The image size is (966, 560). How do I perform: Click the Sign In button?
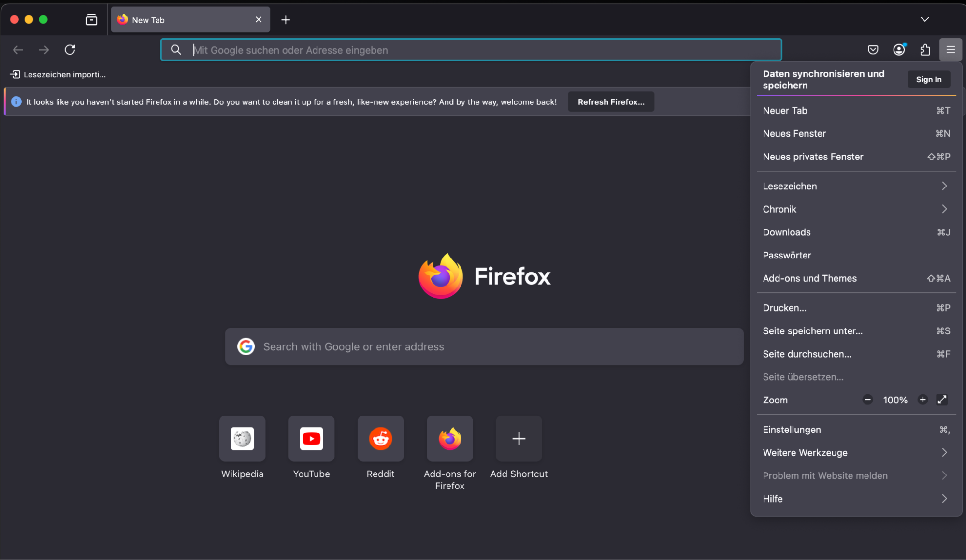(x=928, y=79)
